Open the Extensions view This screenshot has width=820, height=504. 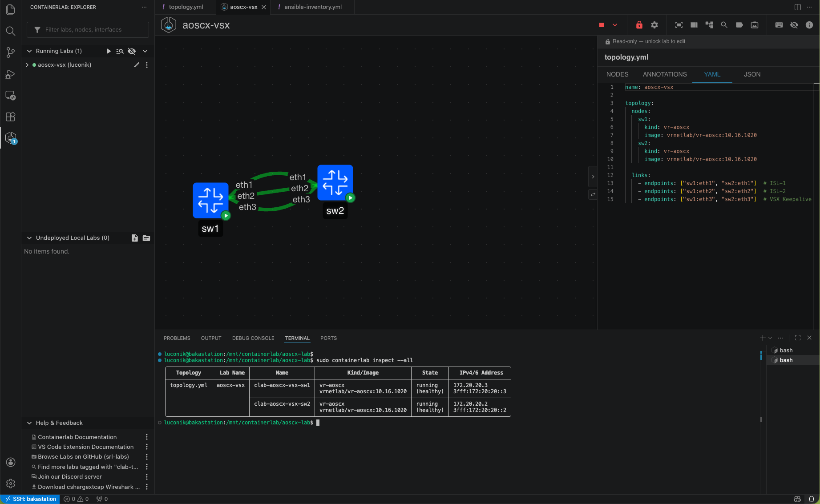tap(10, 117)
